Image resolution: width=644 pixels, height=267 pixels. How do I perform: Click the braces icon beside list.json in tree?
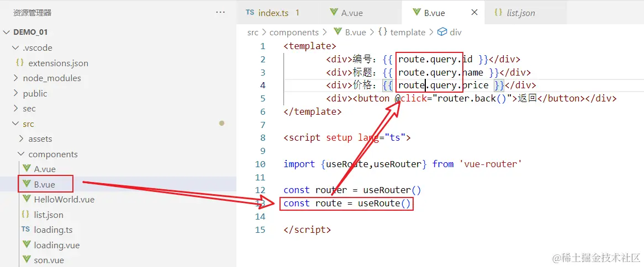click(25, 215)
